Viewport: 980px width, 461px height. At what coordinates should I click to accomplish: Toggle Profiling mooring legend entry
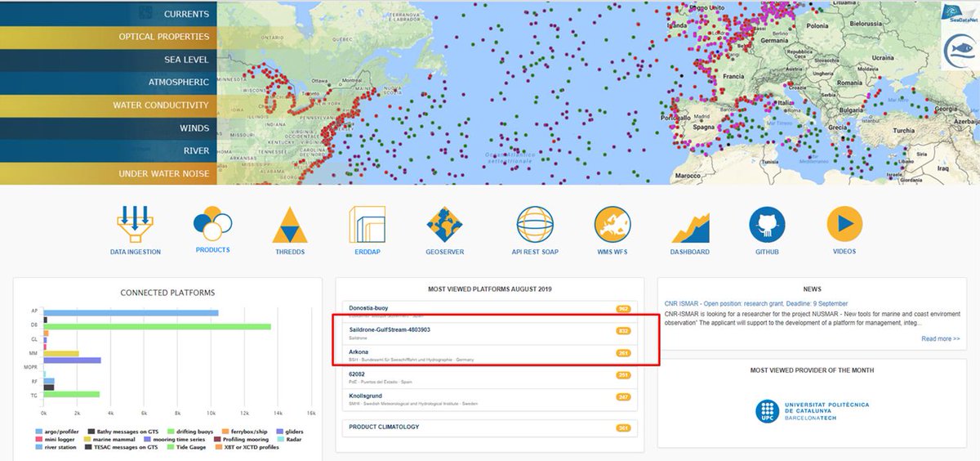point(241,440)
